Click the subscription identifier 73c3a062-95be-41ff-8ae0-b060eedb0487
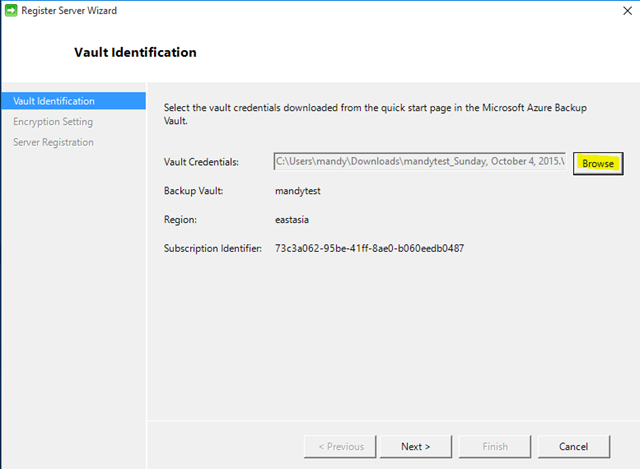Viewport: 640px width, 469px height. coord(369,248)
